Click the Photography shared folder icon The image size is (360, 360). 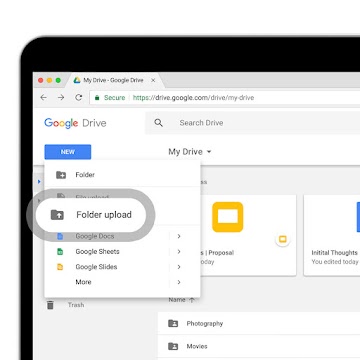tap(173, 323)
